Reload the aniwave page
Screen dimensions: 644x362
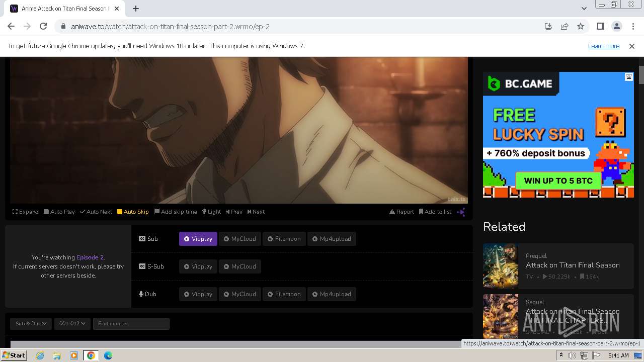[x=43, y=26]
